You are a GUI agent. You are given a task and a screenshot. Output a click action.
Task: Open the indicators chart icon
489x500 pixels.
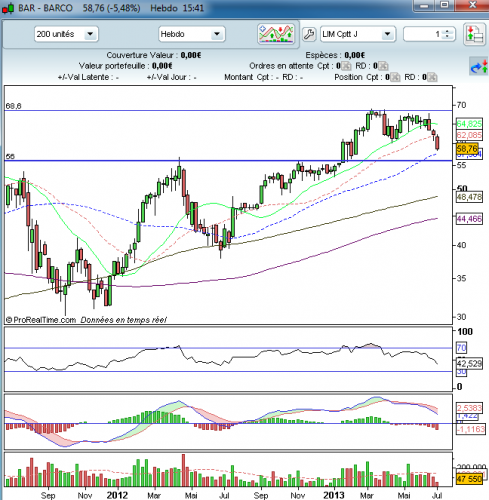click(x=276, y=34)
